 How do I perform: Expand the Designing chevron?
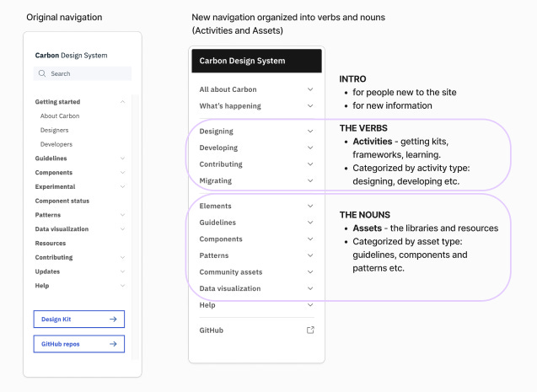[x=310, y=132]
